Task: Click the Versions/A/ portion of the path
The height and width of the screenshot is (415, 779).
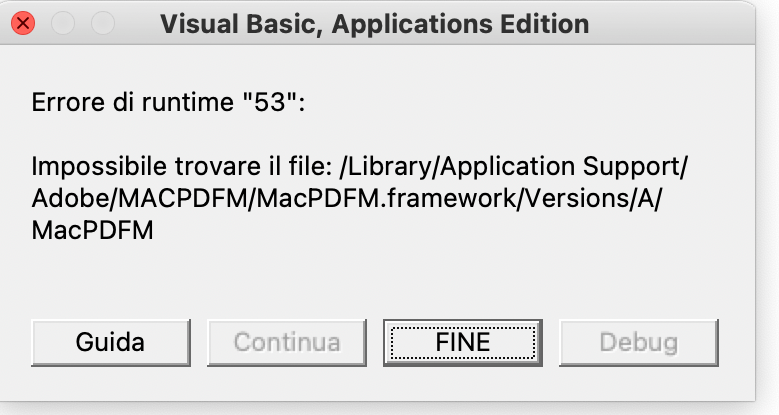Action: pos(594,198)
